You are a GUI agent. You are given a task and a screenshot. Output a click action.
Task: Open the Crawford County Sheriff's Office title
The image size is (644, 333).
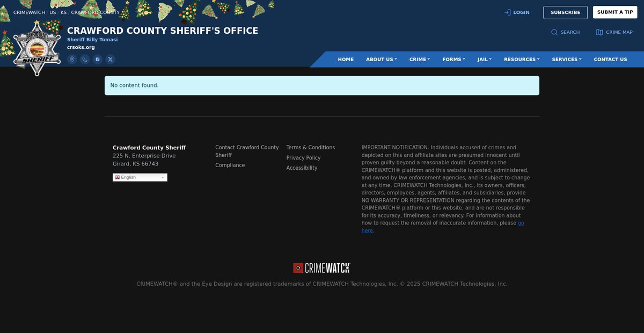point(163,31)
